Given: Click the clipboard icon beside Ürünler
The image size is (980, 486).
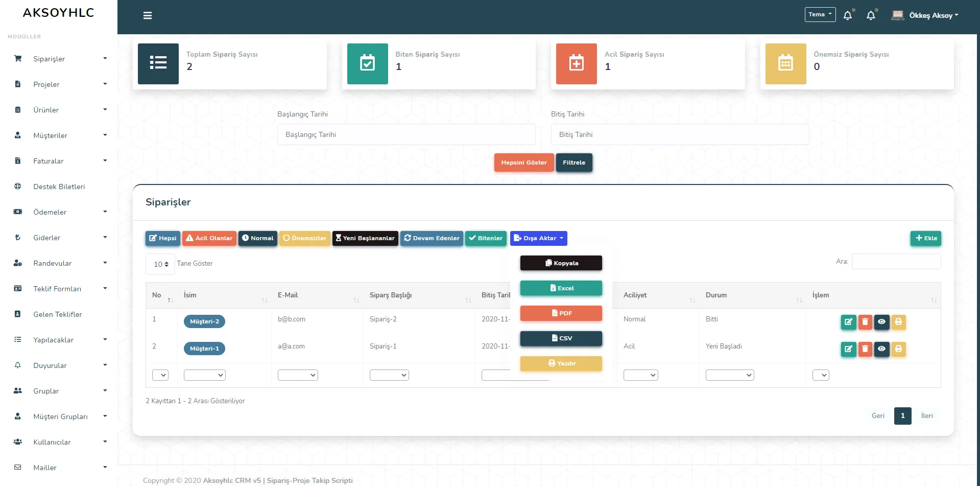Looking at the screenshot, I should pos(18,109).
